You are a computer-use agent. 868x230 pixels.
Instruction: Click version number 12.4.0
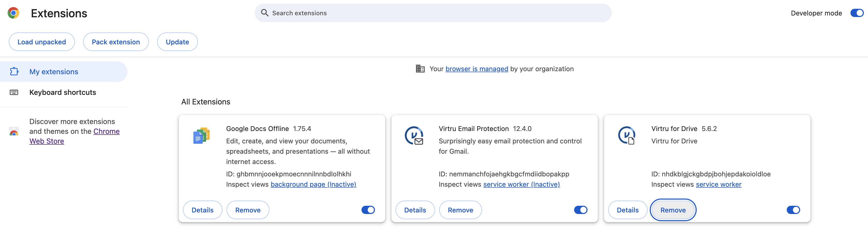tap(522, 129)
